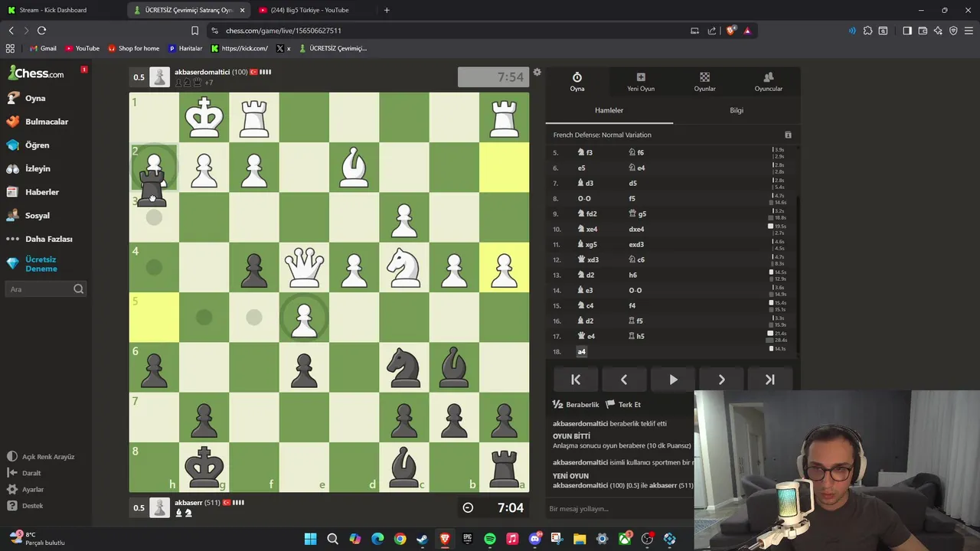Go to next move arrow
Image resolution: width=980 pixels, height=551 pixels.
pyautogui.click(x=721, y=380)
